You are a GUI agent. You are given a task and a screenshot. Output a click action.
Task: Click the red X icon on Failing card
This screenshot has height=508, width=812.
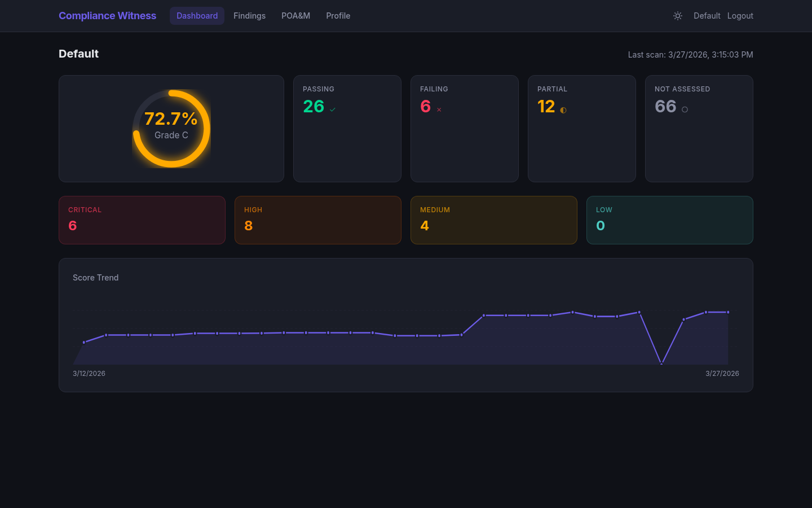[x=439, y=110]
